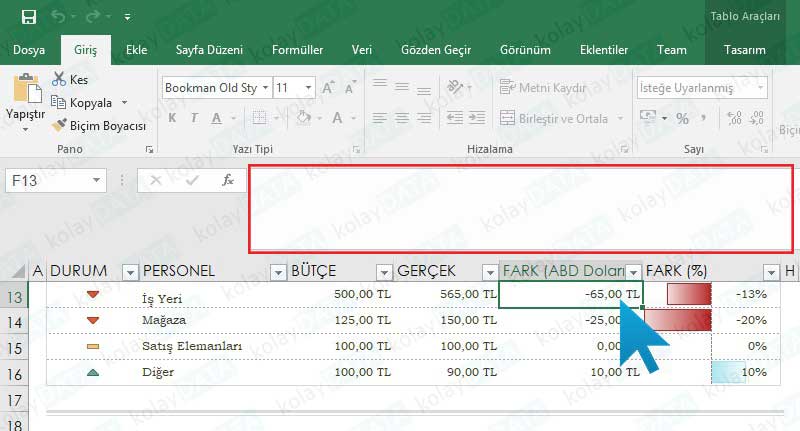Cut selection with Kes
Screen dimensions: 800x431
70,80
